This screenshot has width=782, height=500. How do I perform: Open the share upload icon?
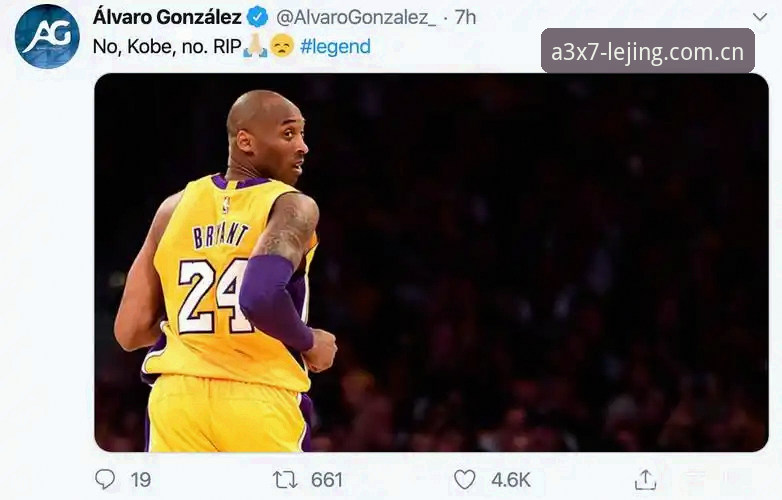click(x=645, y=480)
